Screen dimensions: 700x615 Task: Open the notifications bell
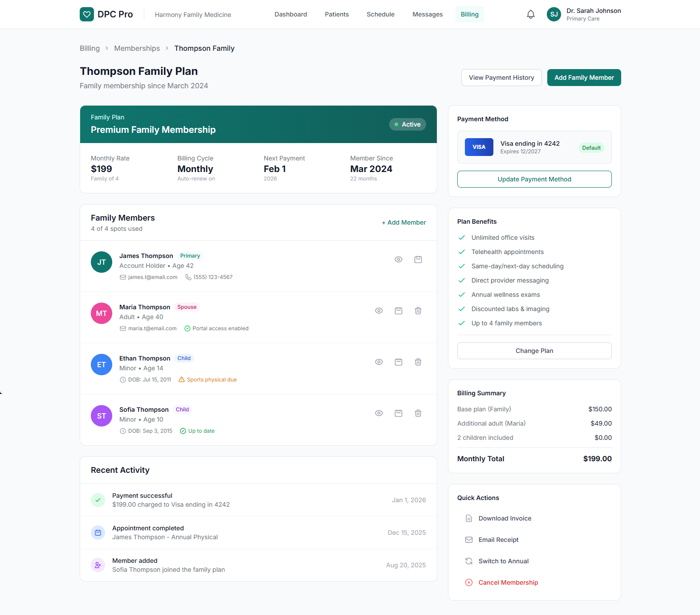click(x=530, y=15)
